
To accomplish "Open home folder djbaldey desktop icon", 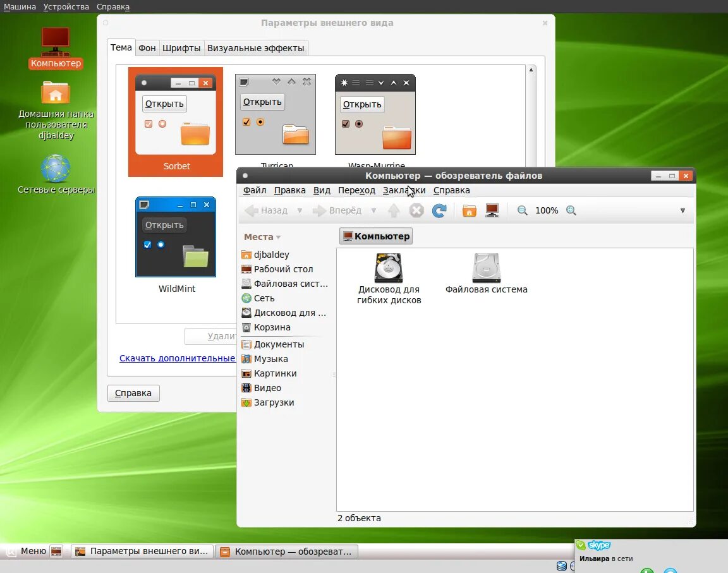I will (x=56, y=111).
